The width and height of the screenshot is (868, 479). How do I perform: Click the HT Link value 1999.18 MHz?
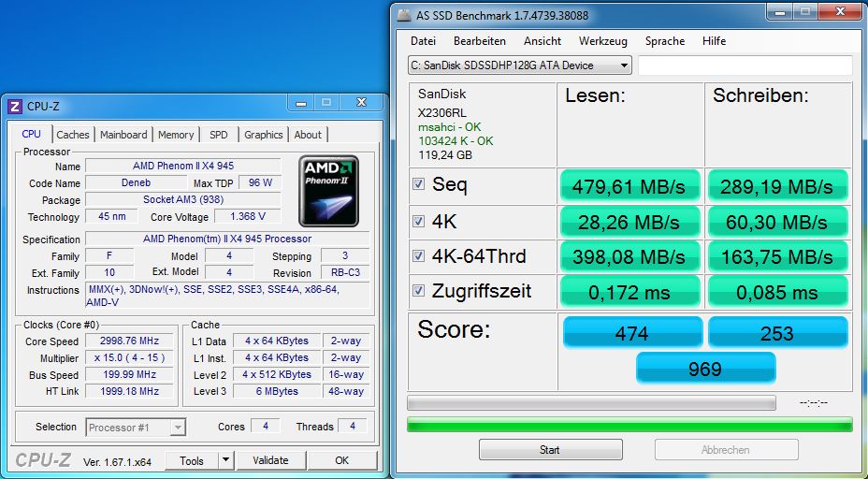pos(129,391)
